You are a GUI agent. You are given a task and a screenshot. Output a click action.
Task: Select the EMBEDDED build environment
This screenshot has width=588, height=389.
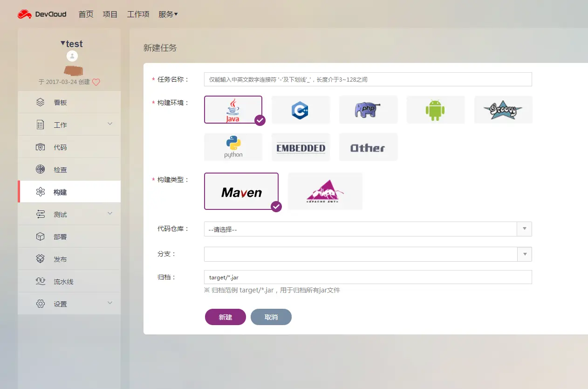(301, 147)
